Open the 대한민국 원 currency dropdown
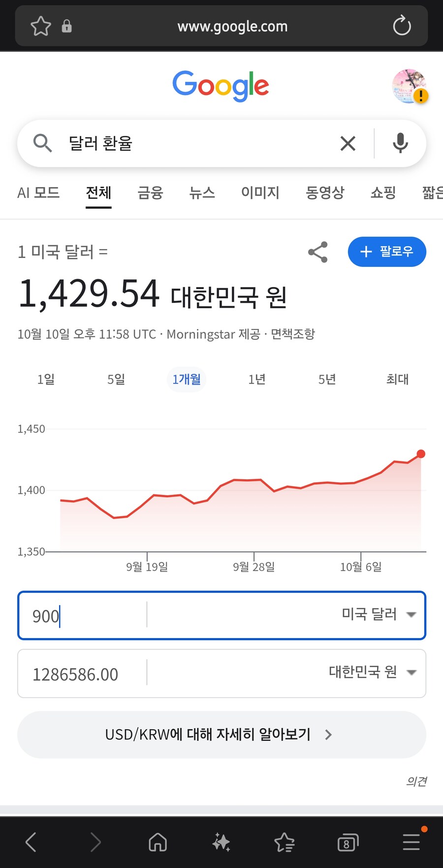 373,672
